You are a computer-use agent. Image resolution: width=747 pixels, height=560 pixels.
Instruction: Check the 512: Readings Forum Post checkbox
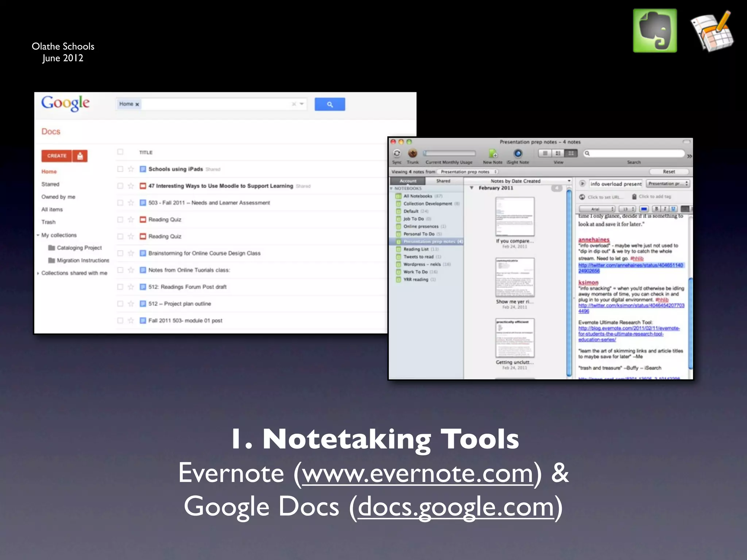[120, 287]
